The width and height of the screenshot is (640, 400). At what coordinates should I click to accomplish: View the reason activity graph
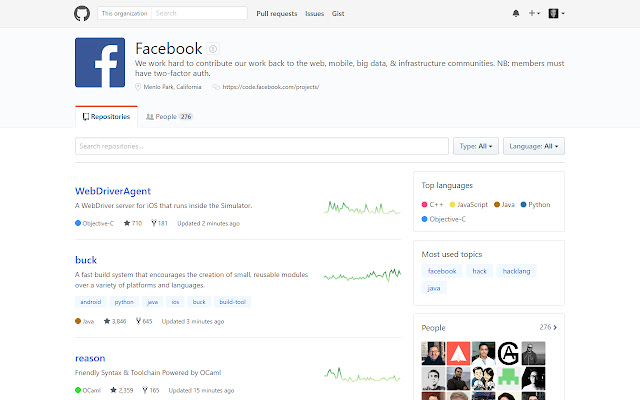point(362,375)
